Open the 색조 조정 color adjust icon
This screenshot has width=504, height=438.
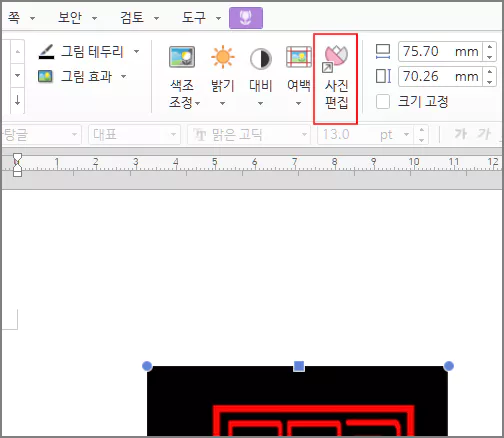pyautogui.click(x=182, y=57)
